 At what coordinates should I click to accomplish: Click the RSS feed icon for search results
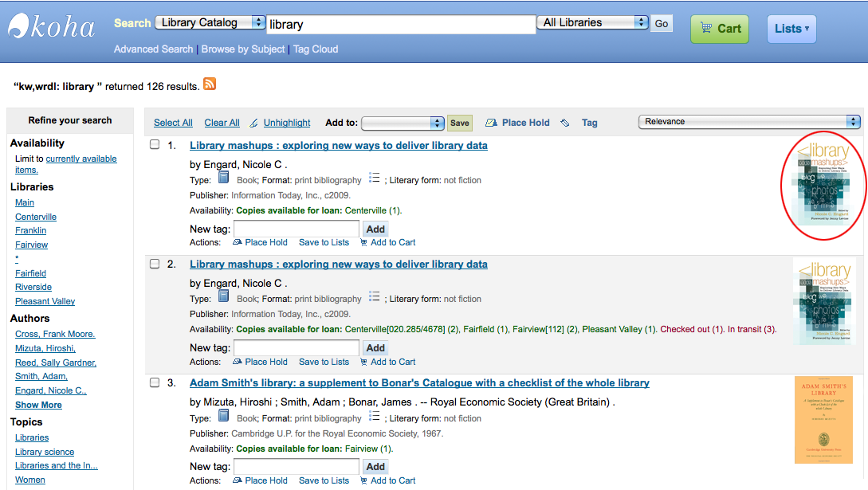(210, 84)
